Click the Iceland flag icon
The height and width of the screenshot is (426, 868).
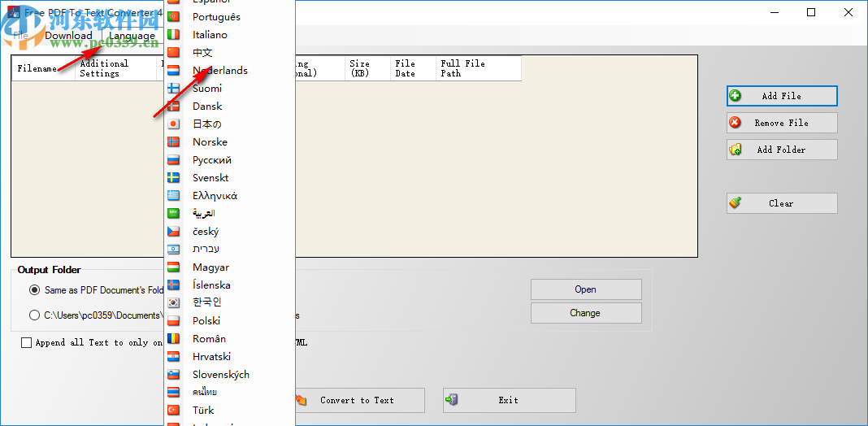[x=173, y=285]
